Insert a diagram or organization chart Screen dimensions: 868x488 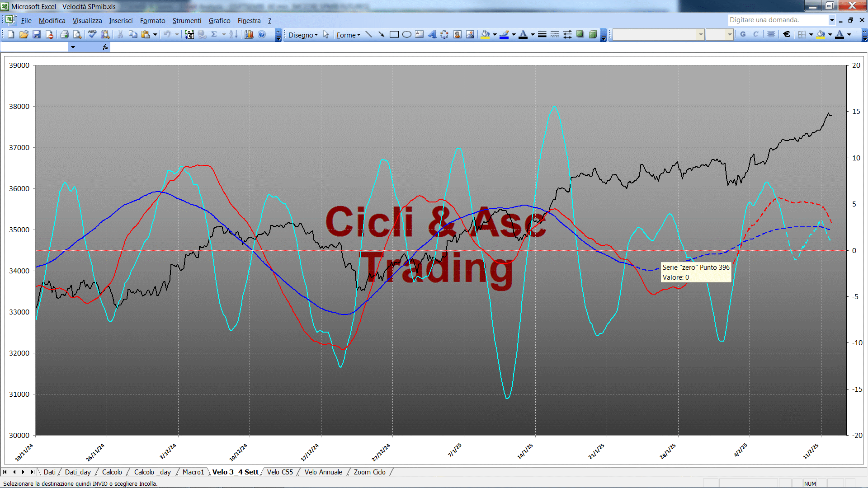444,34
